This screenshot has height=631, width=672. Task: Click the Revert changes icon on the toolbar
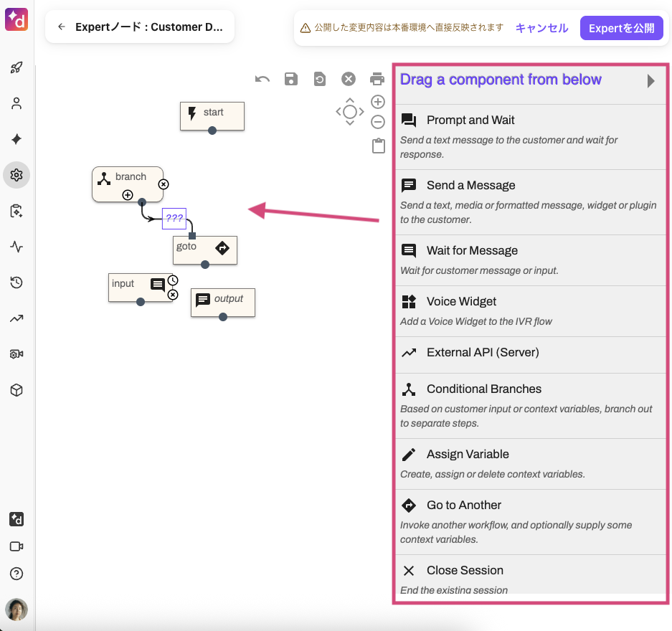click(x=319, y=79)
